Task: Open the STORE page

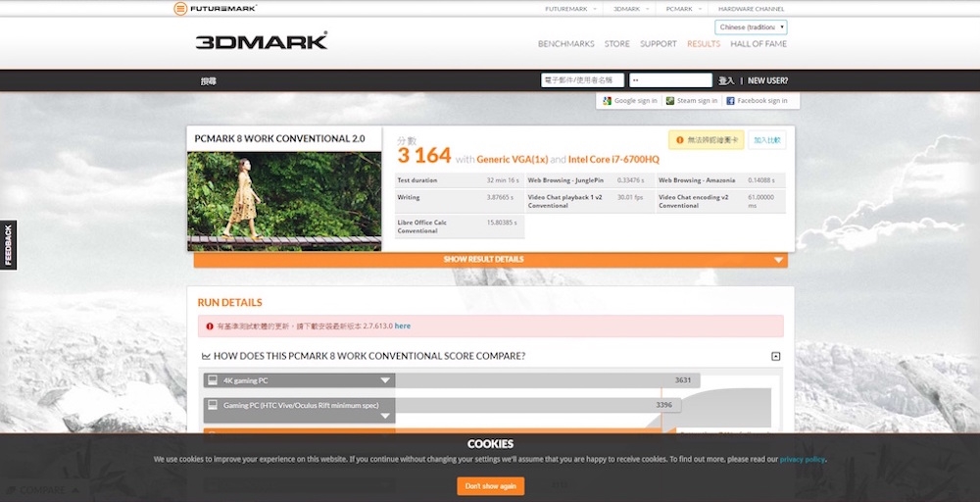Action: (616, 44)
